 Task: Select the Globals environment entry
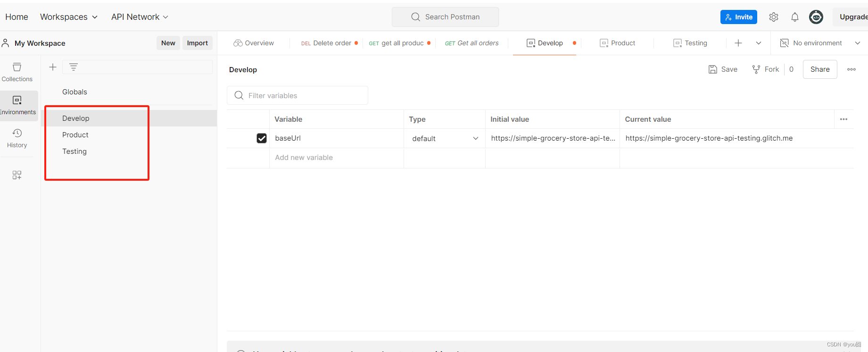tap(74, 92)
